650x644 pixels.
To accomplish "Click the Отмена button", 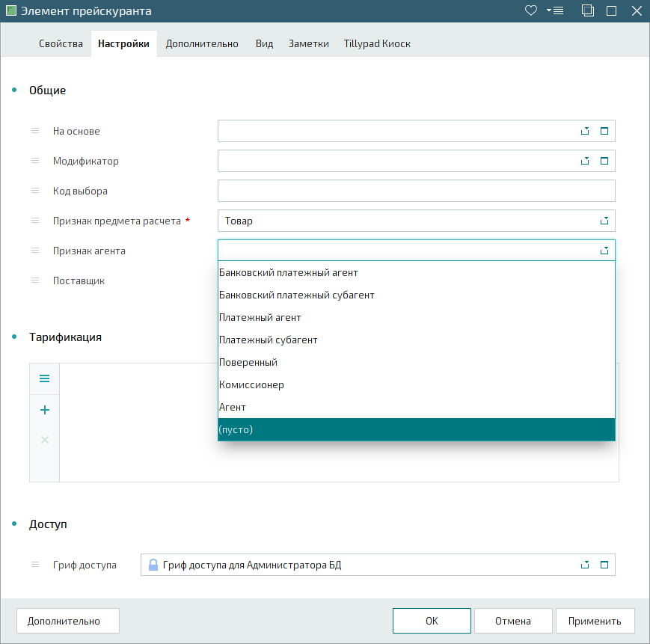I will [513, 621].
